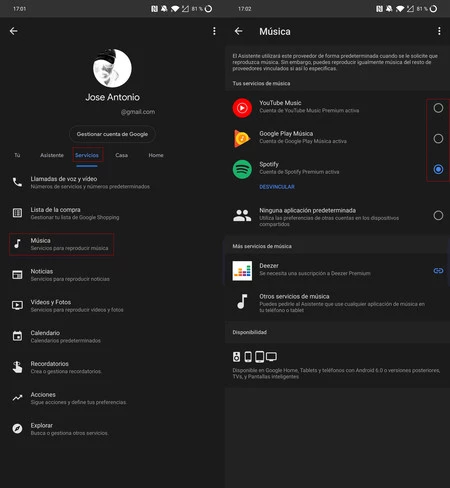Tap the TV availability icon
Screen dimensions: 450x488
[271, 357]
